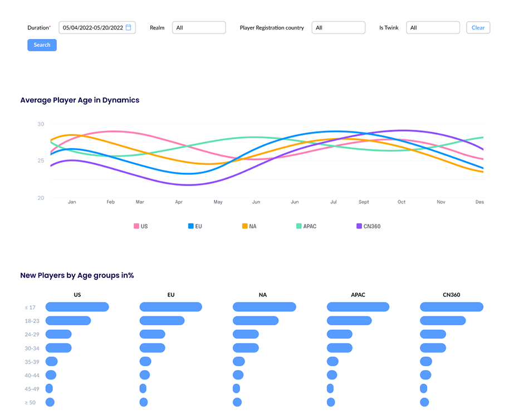Toggle the APAC legend color swatch
Screen dimensions: 514x420
pyautogui.click(x=299, y=226)
